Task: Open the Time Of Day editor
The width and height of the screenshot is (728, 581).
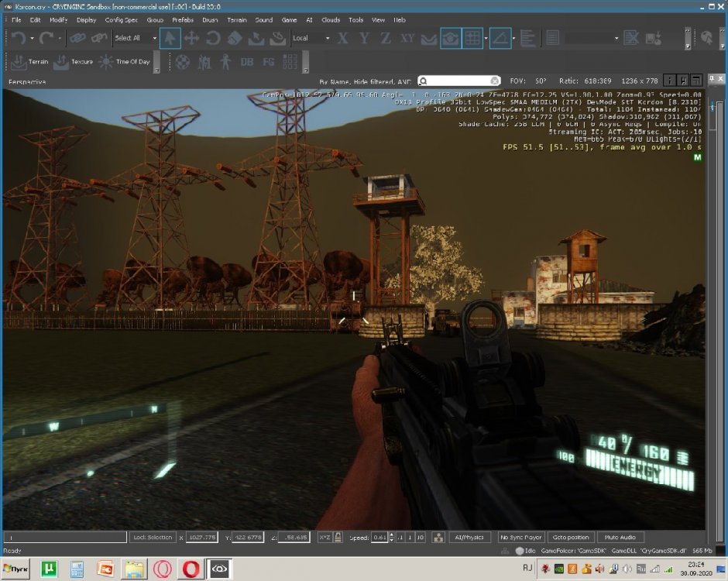Action: 125,62
